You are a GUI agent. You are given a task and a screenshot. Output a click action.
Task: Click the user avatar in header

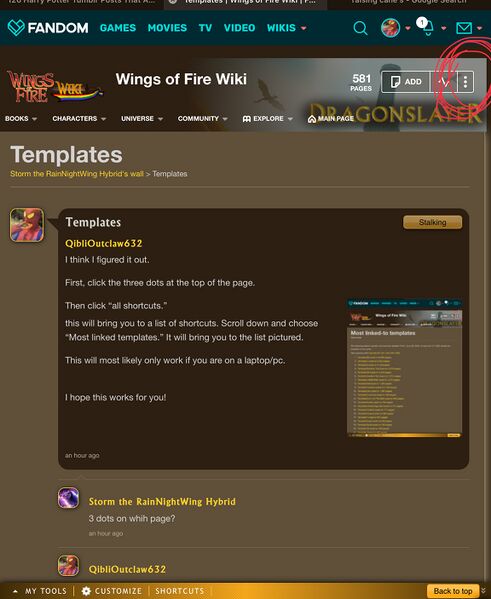point(390,28)
